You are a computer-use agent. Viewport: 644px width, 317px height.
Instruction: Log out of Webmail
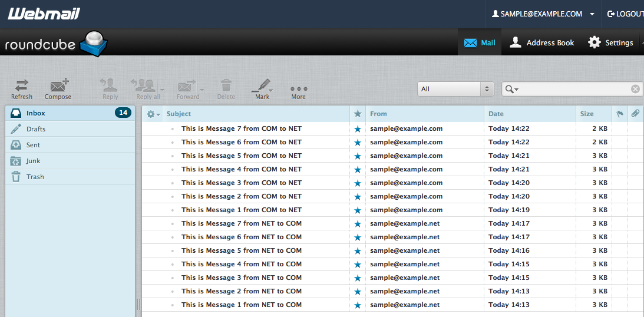click(625, 14)
